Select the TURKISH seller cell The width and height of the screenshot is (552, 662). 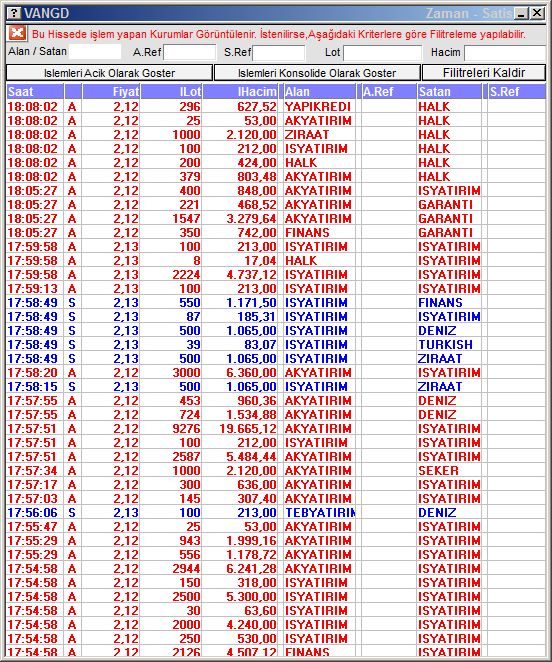[449, 345]
